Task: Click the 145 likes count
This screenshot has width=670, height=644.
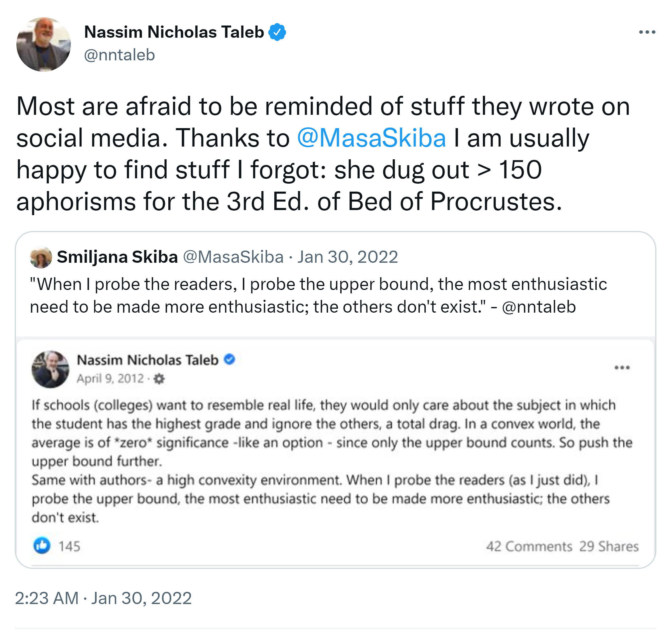Action: (69, 546)
